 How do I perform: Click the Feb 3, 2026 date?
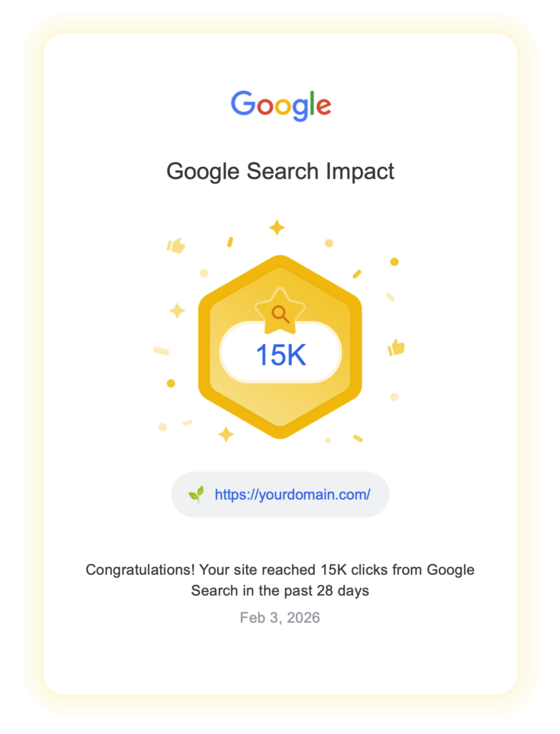tap(280, 618)
